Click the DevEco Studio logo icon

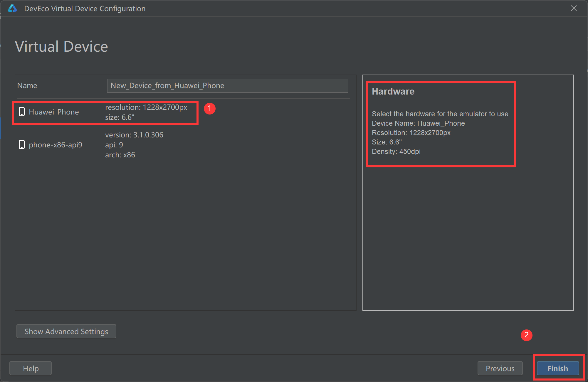[x=12, y=9]
